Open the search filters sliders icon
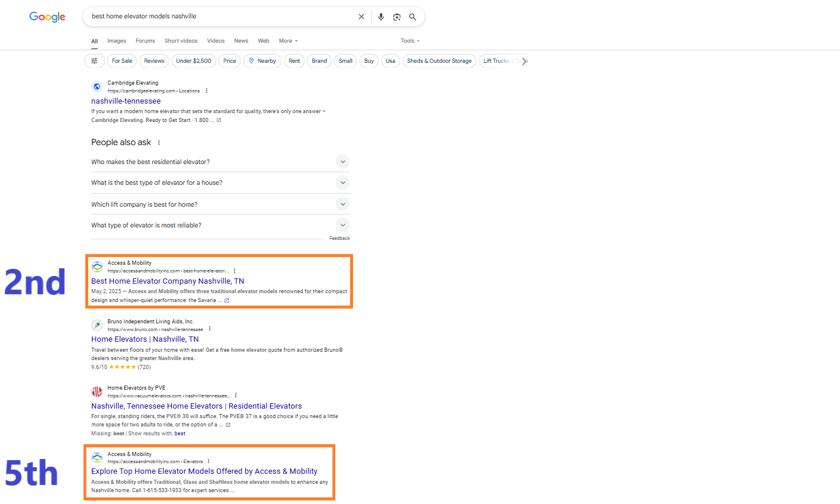 click(x=94, y=61)
